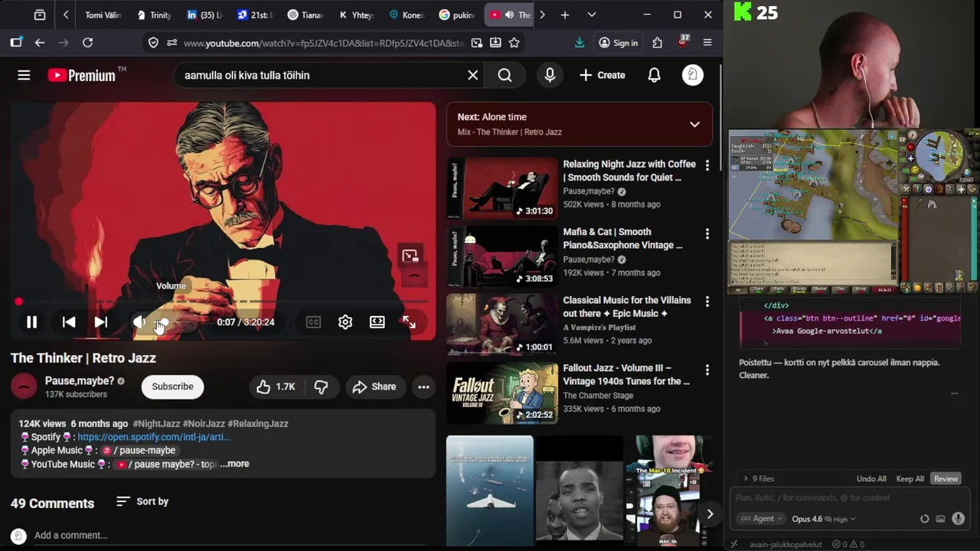Like the video with 1.7K likes
Image resolution: width=980 pixels, height=551 pixels.
[276, 386]
